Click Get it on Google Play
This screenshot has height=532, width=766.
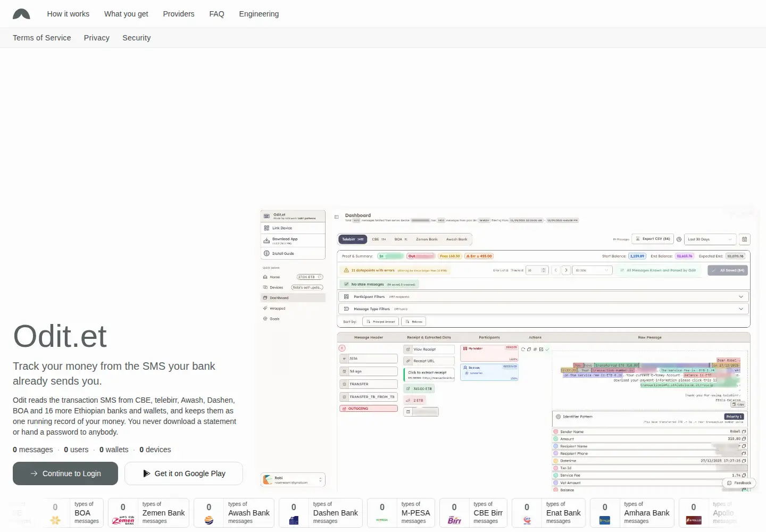[184, 473]
